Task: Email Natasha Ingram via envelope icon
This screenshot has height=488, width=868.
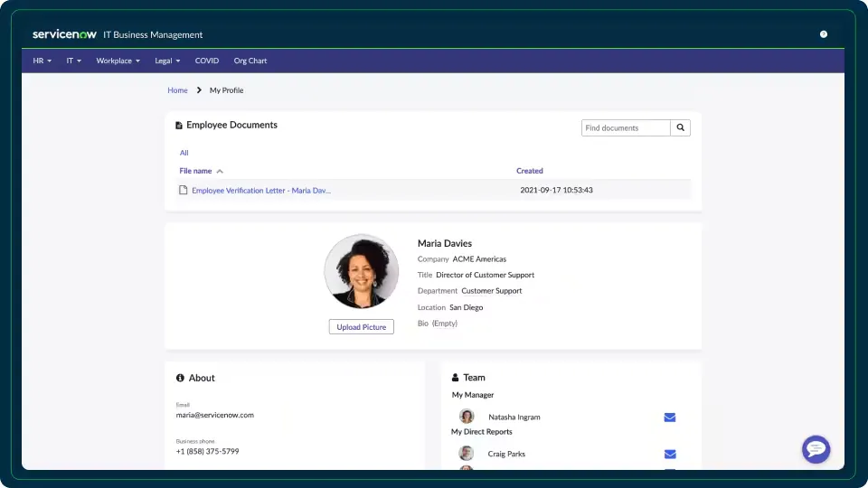Action: 670,418
